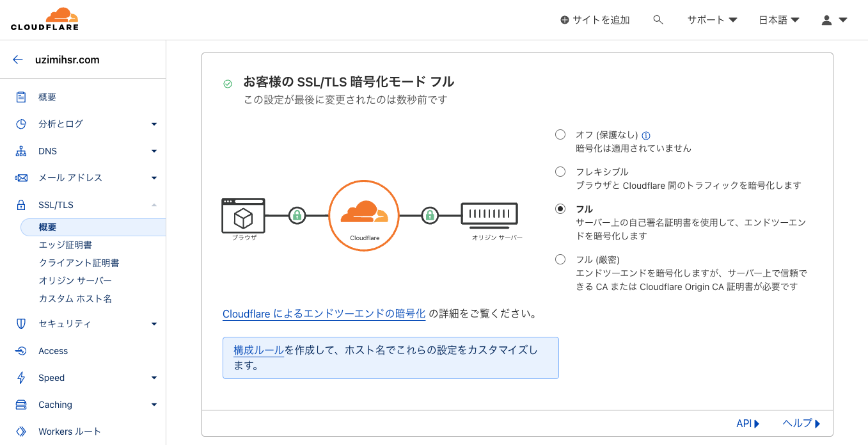Expand the Caching section arrow
This screenshot has height=445, width=868.
[x=154, y=405]
